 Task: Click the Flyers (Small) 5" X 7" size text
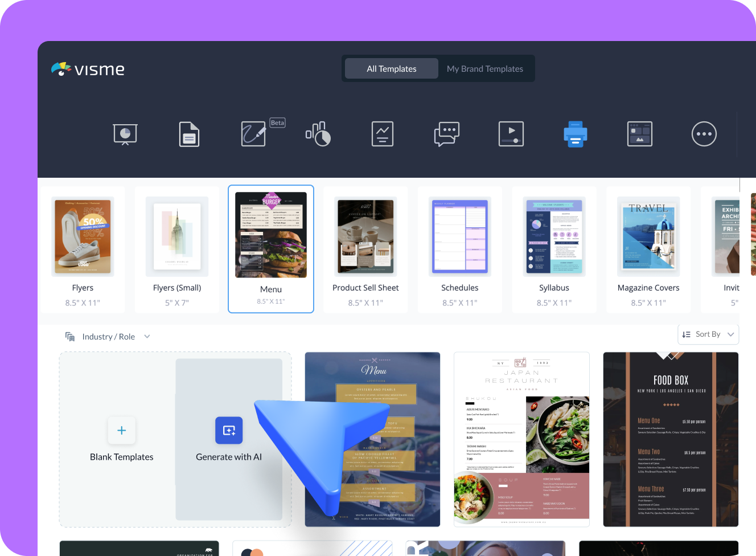[177, 302]
